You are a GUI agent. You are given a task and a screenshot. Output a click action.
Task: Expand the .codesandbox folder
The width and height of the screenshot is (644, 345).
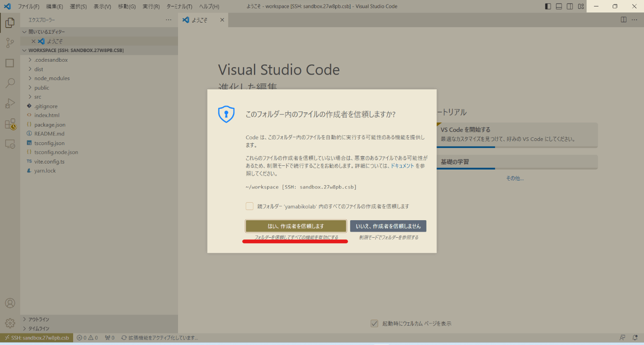(99, 60)
